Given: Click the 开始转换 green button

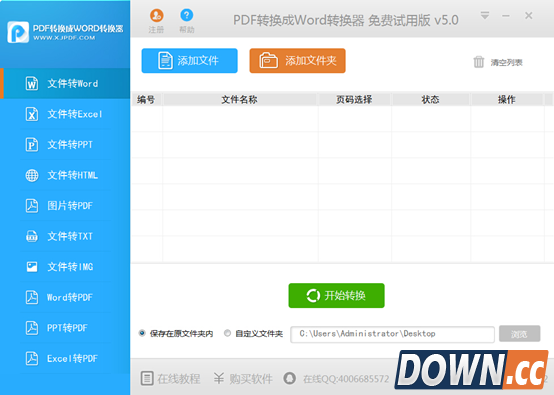Looking at the screenshot, I should [x=336, y=295].
